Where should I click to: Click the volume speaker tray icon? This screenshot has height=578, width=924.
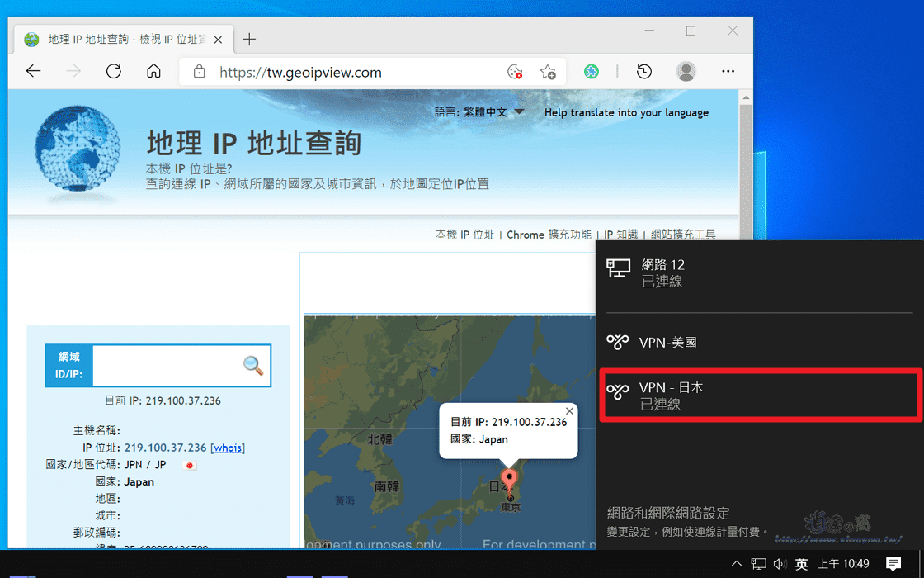click(780, 563)
